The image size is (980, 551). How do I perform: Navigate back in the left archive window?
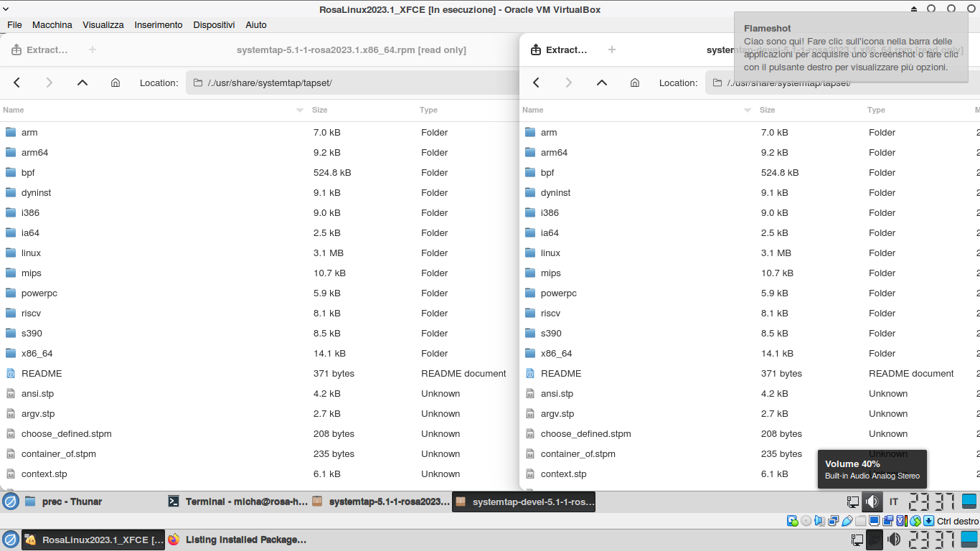17,83
